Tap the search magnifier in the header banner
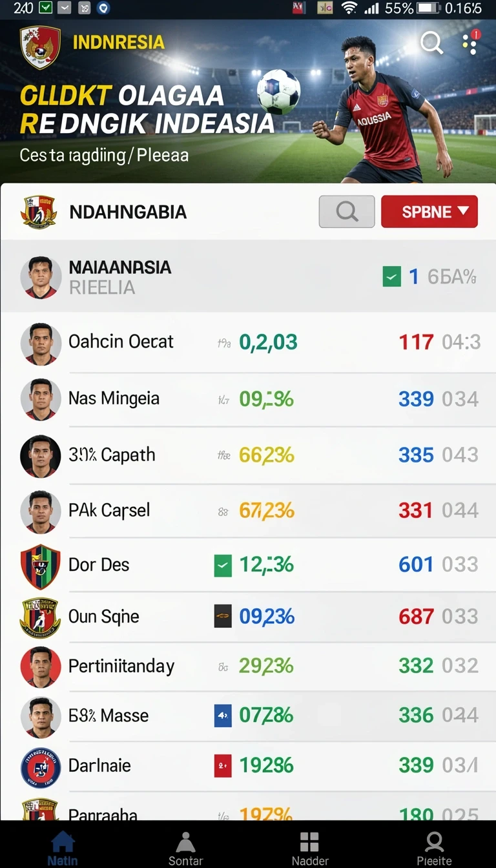496x868 pixels. (431, 43)
